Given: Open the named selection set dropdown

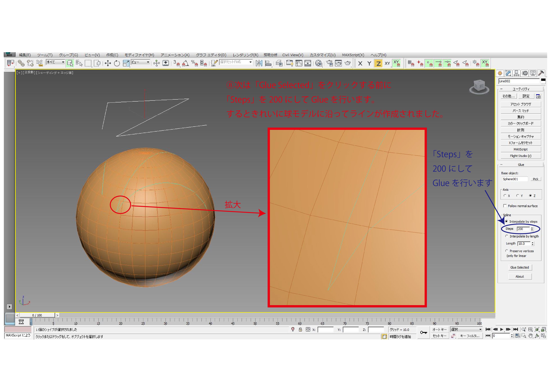Looking at the screenshot, I should point(250,62).
